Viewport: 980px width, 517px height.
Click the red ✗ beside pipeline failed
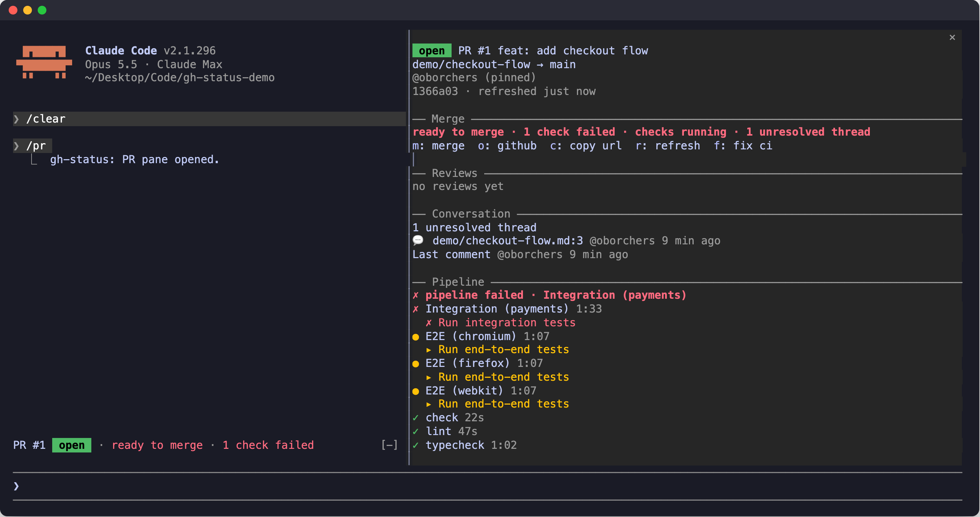click(x=416, y=295)
